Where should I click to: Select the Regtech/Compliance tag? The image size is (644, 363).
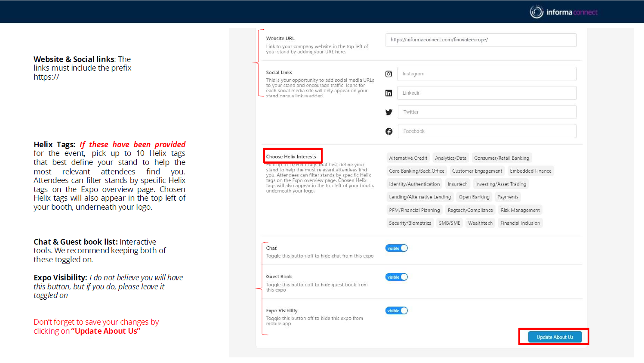(x=470, y=210)
